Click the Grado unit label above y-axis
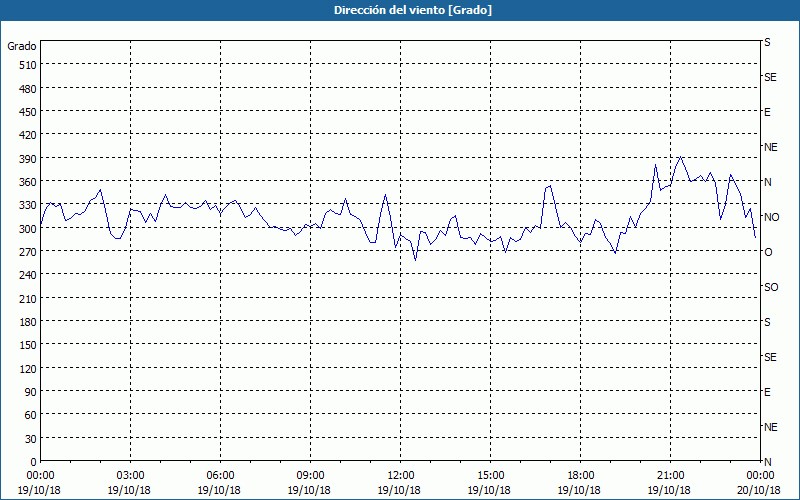 (x=22, y=46)
